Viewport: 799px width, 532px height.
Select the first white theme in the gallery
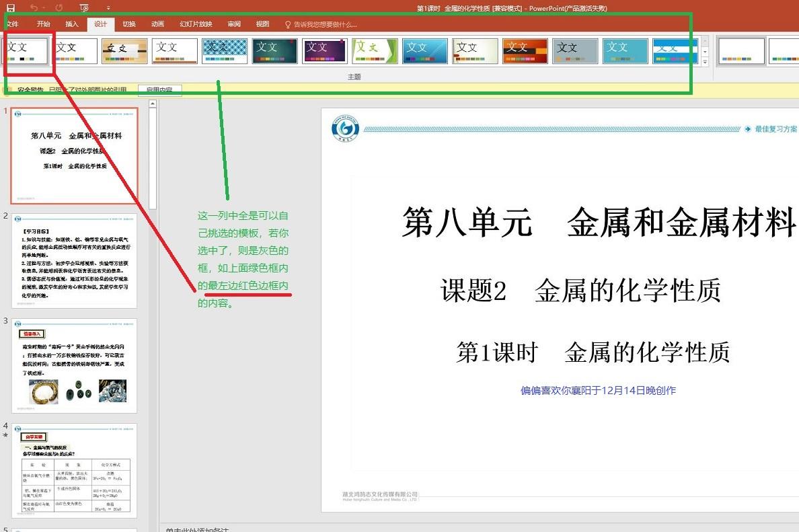26,50
